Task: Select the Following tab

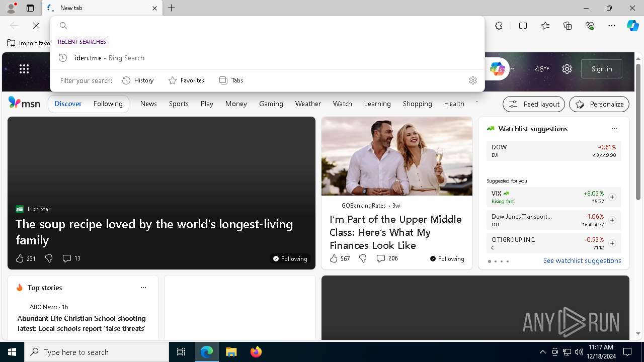Action: 108,104
